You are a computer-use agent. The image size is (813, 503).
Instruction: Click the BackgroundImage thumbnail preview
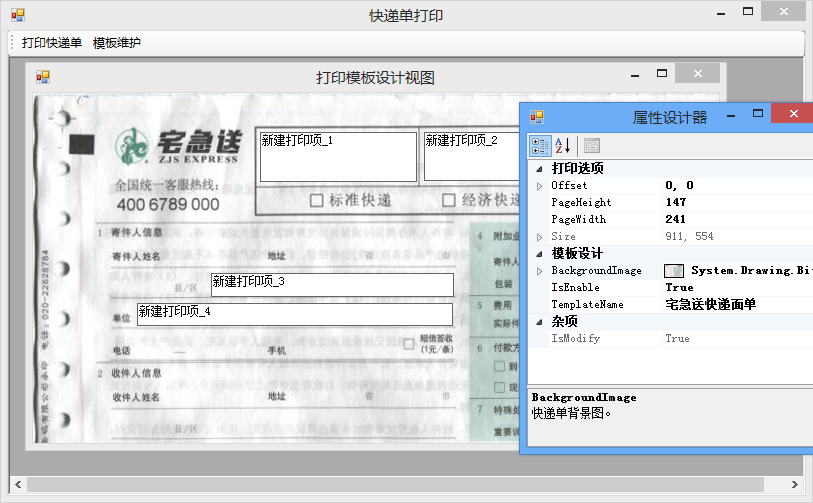674,271
